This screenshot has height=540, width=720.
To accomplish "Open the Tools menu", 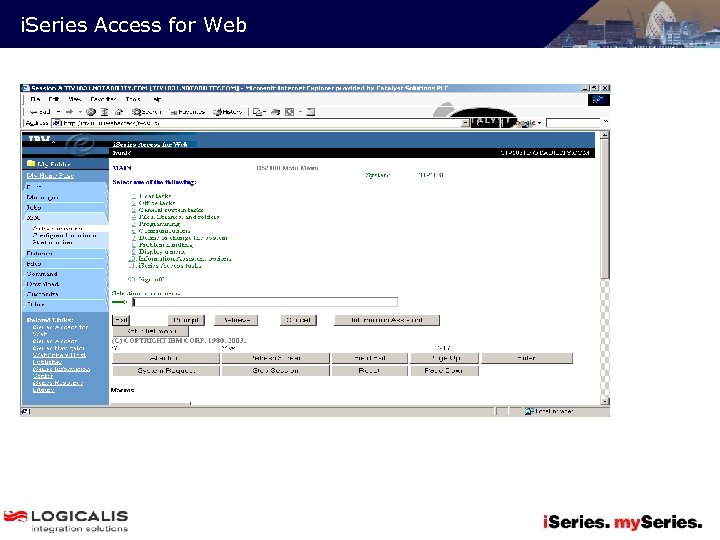I will [133, 99].
